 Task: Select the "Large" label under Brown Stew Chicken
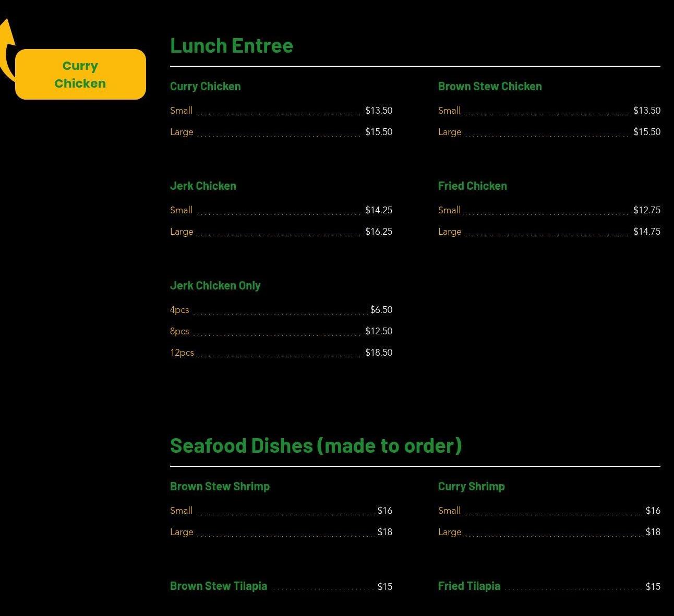[x=450, y=132]
